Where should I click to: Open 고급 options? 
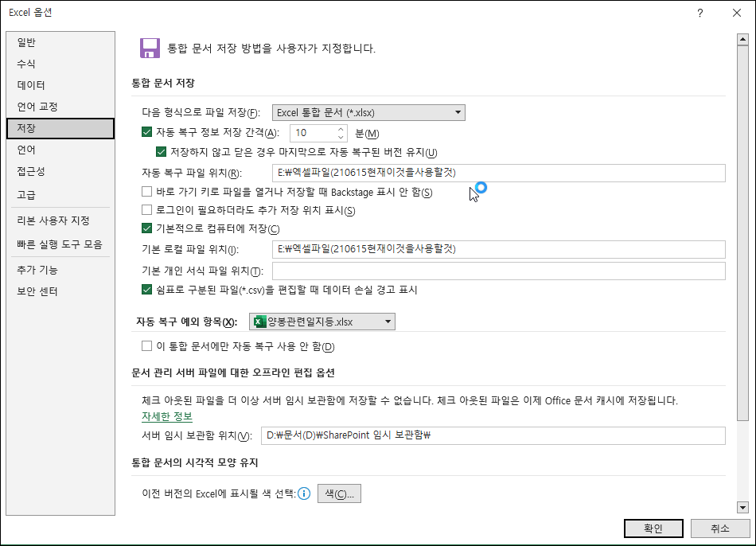60,195
